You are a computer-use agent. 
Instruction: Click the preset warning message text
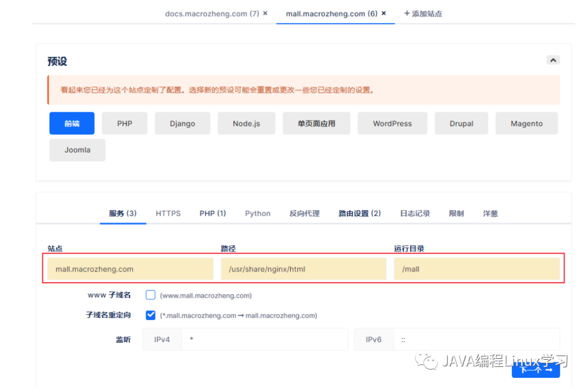217,90
